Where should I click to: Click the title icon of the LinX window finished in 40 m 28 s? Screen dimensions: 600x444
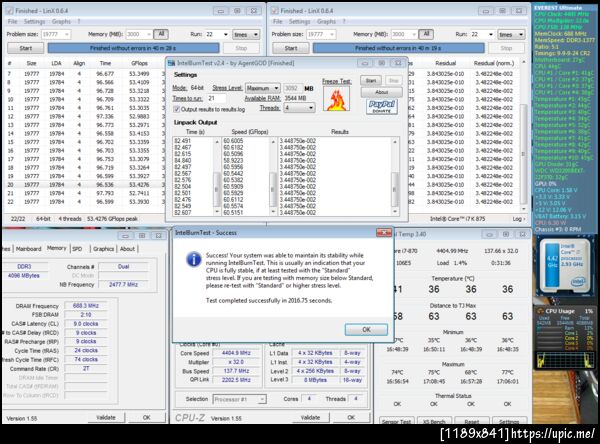click(9, 11)
